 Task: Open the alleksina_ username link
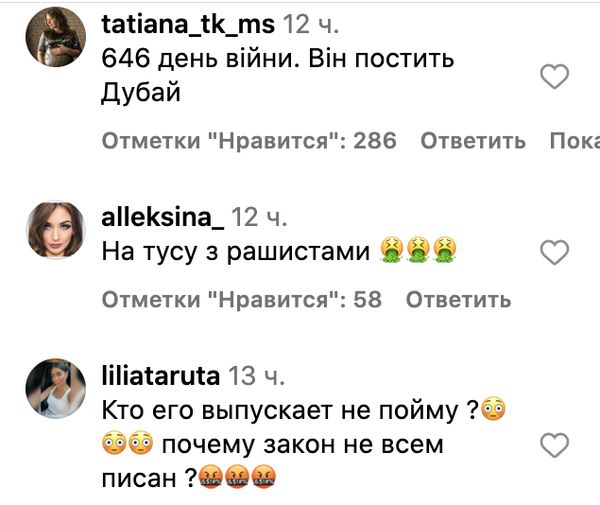pos(163,217)
